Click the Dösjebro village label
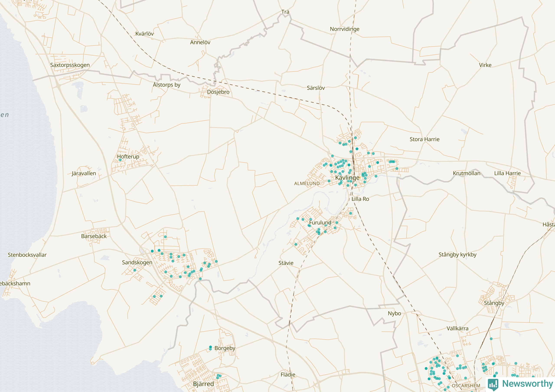The width and height of the screenshot is (555, 392). coord(218,92)
